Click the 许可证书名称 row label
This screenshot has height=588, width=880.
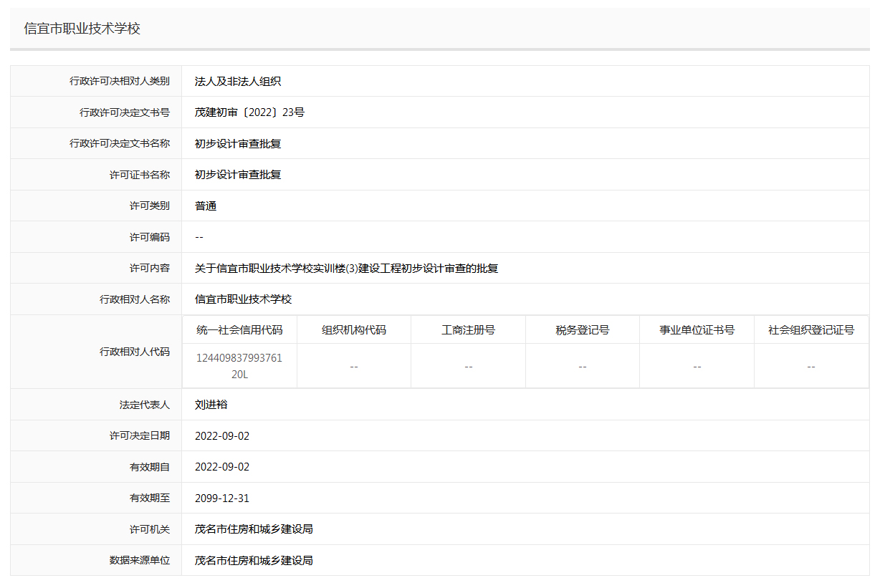tap(140, 175)
